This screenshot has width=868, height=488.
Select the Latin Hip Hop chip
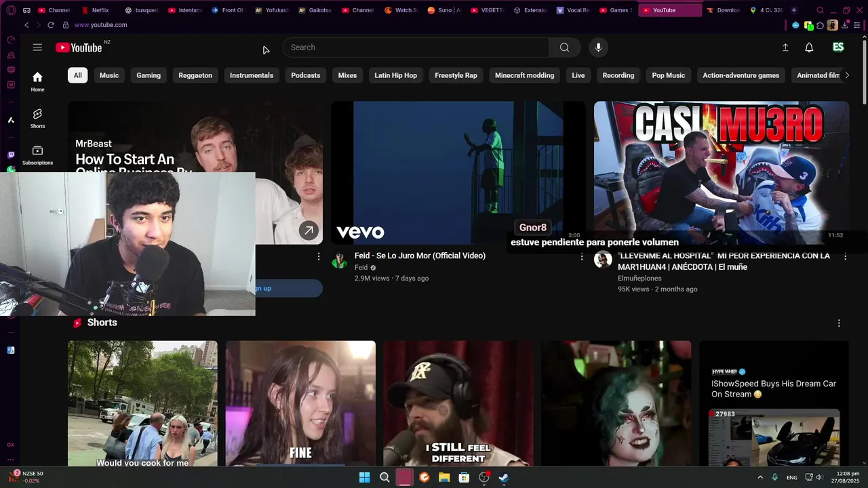(396, 75)
